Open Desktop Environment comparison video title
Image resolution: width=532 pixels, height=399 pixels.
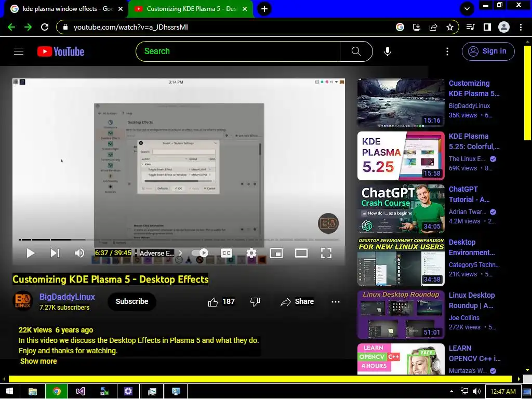pos(472,247)
